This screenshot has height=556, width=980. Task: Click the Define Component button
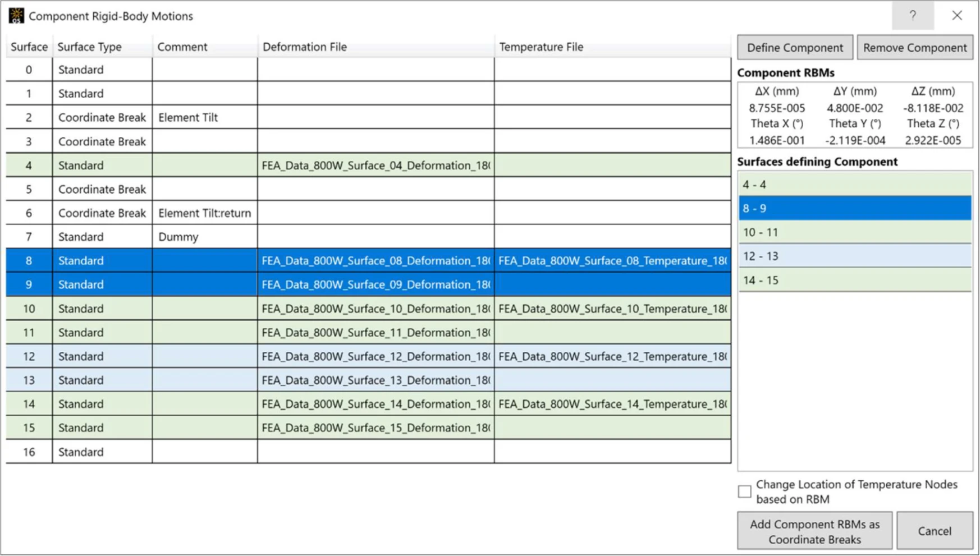coord(795,48)
